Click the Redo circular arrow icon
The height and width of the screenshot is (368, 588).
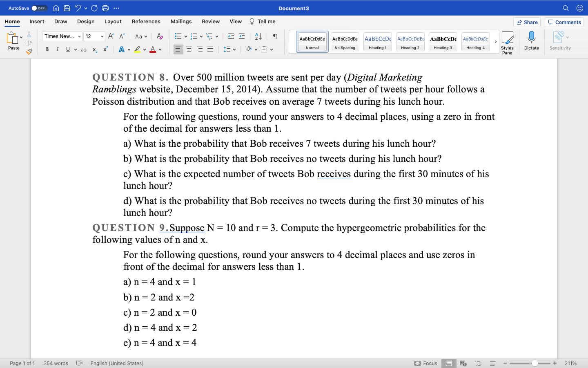94,8
